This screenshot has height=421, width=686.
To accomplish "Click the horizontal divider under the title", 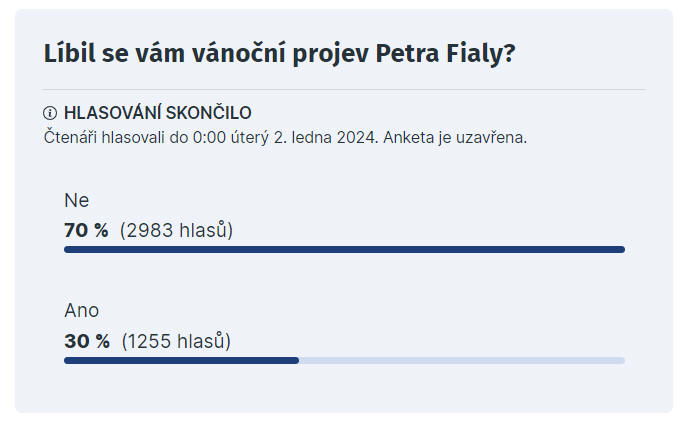I will click(x=343, y=90).
